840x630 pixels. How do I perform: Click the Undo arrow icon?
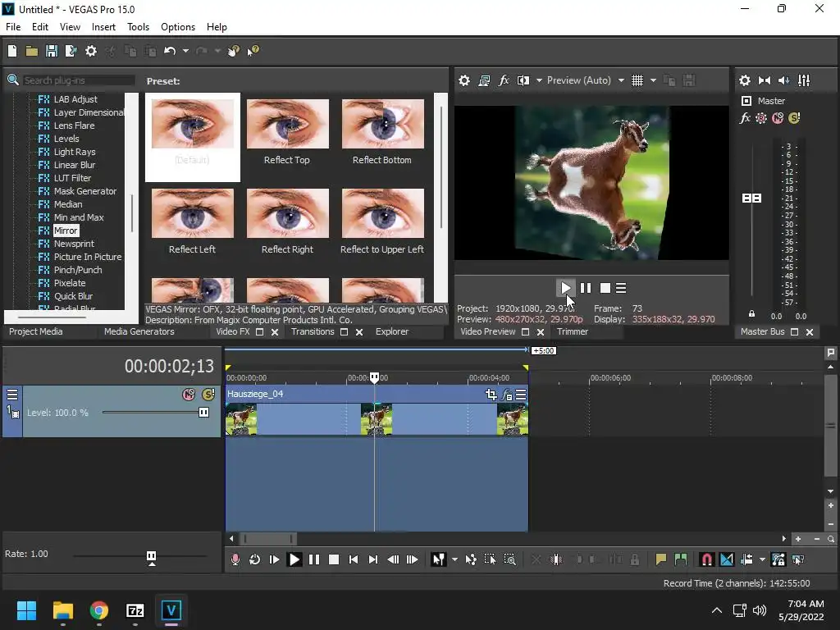[x=170, y=51]
